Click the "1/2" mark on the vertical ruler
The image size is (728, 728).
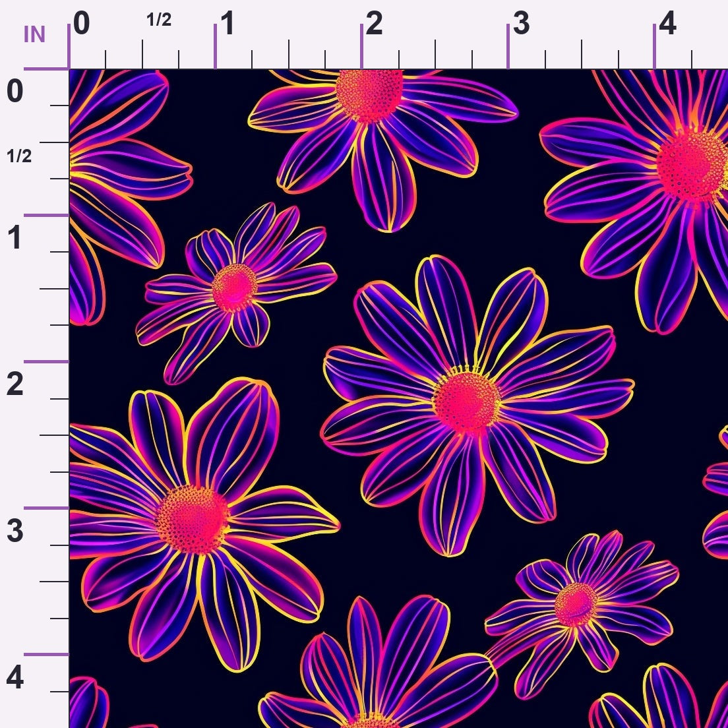(x=19, y=156)
